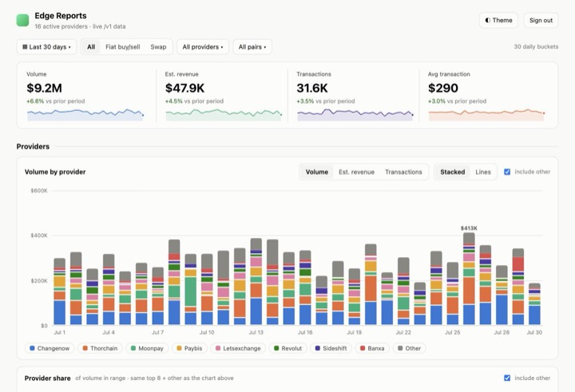Click the '+3.0% vs prior period' text
This screenshot has height=392, width=575.
(x=457, y=101)
